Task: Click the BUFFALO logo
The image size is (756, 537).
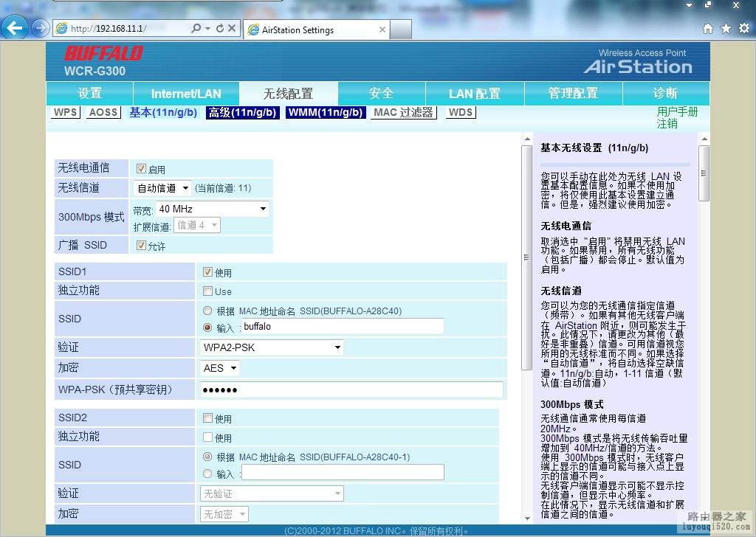Action: (103, 53)
